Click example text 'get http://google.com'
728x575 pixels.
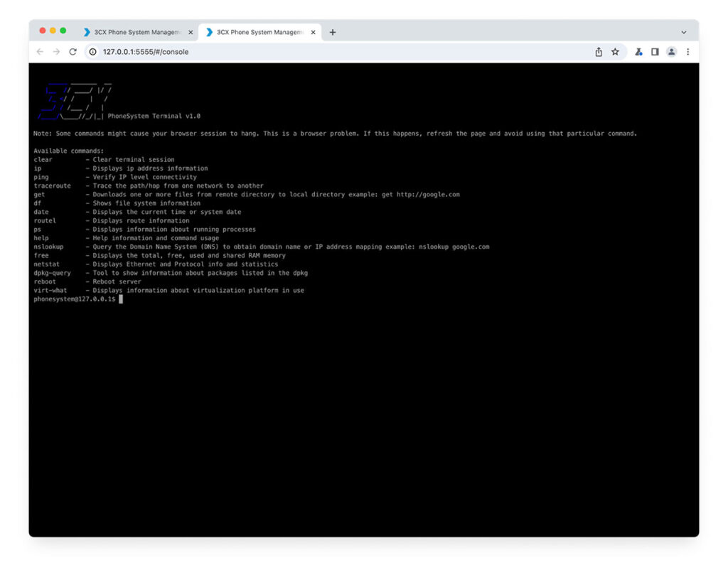[421, 195]
